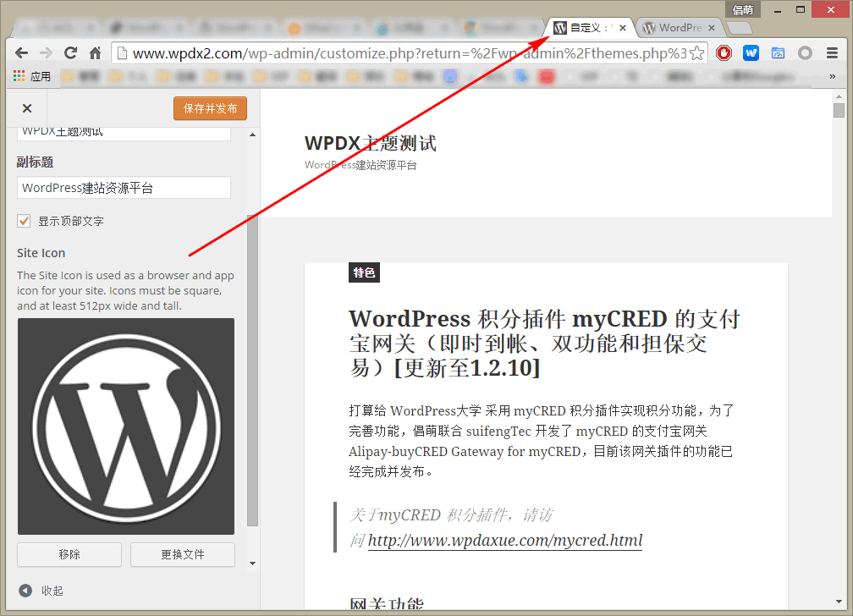Click the browser forward arrow
The width and height of the screenshot is (853, 616).
point(47,52)
